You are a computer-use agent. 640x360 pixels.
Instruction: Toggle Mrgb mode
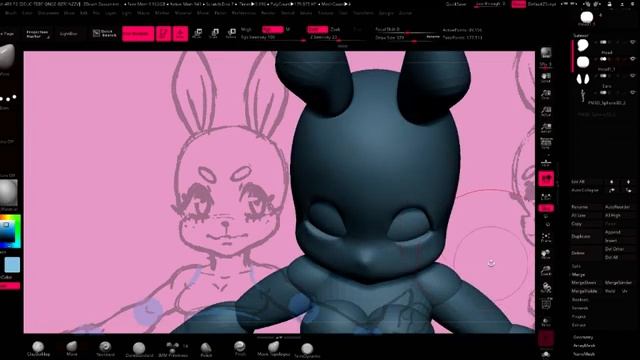[246, 29]
